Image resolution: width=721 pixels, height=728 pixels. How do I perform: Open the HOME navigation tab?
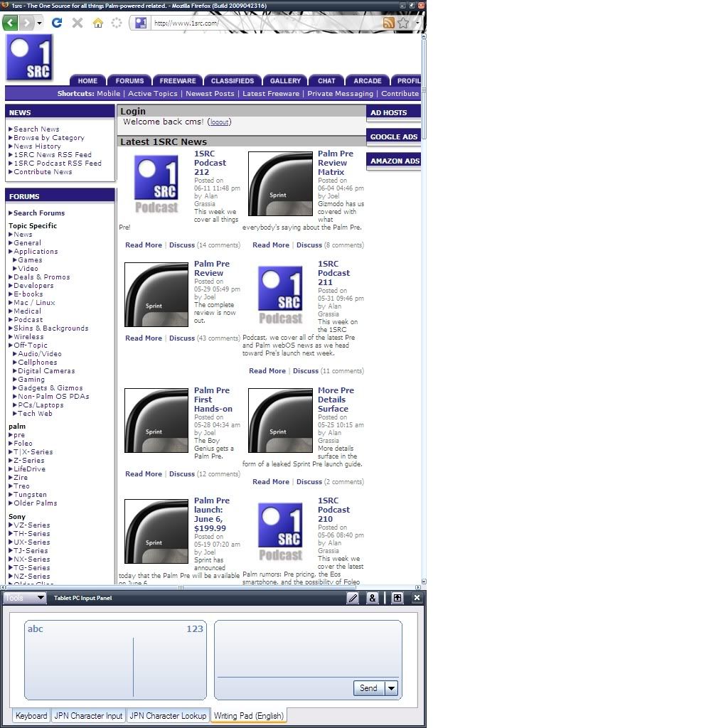coord(87,80)
